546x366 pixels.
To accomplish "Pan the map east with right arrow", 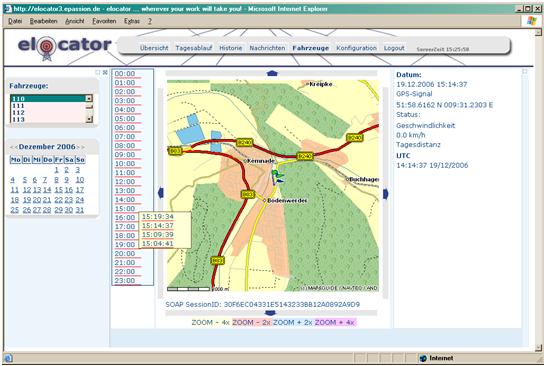I will coord(385,194).
